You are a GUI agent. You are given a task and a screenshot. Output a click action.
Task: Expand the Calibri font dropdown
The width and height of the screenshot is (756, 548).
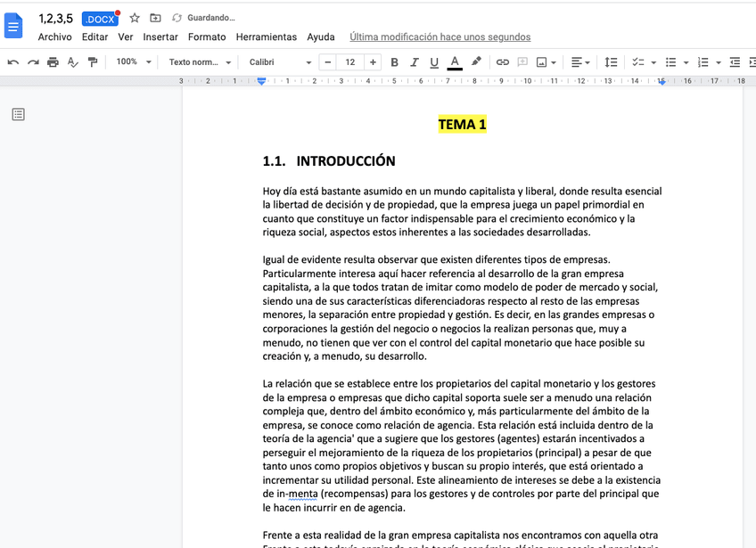(x=280, y=62)
